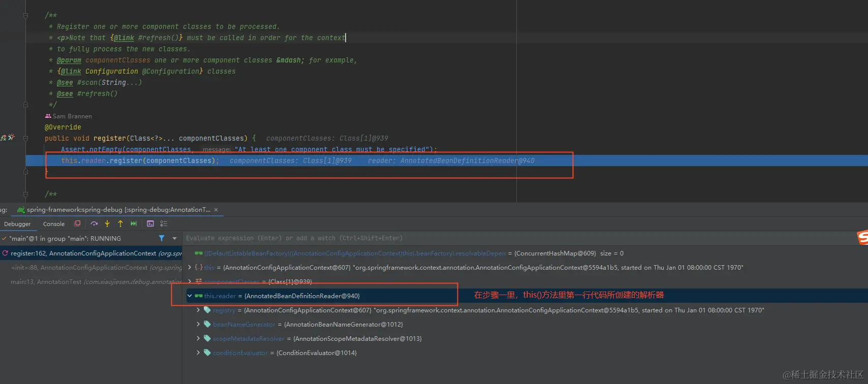Select the register:162 stack frame
This screenshot has height=384, width=868.
pos(91,253)
